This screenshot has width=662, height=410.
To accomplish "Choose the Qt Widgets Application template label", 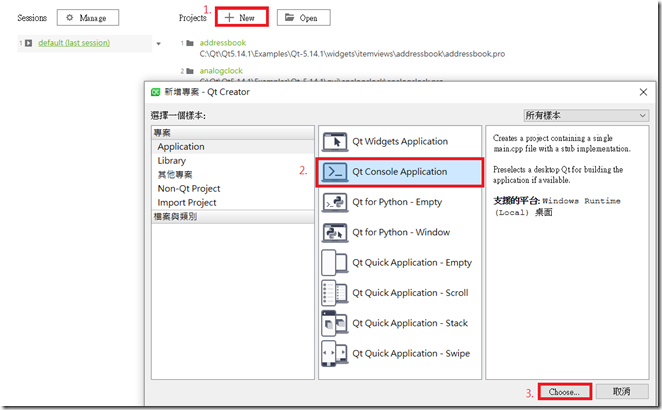I will point(400,141).
